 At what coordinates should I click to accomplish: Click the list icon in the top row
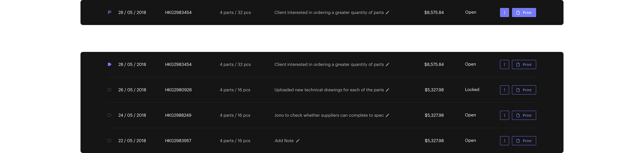[109, 12]
